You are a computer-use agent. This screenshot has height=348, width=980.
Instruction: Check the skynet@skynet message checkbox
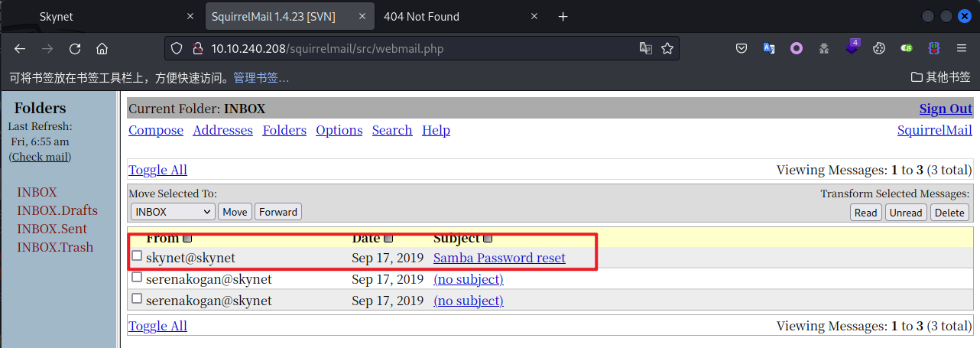tap(137, 255)
